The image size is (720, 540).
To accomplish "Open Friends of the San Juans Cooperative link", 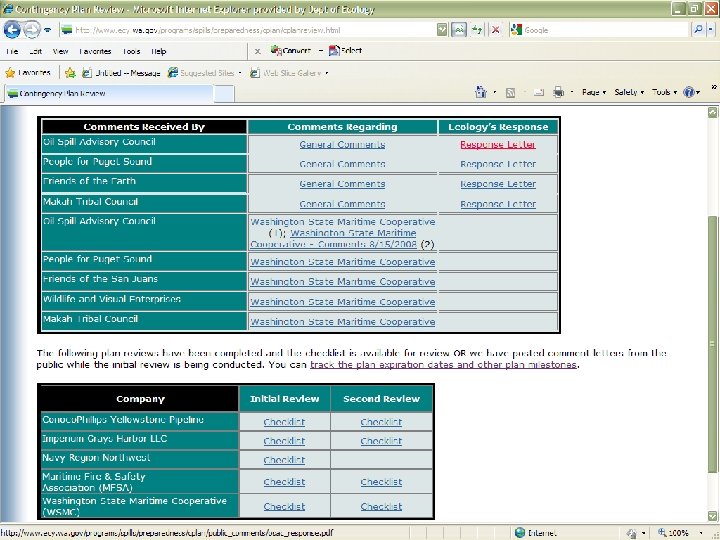I will [343, 282].
